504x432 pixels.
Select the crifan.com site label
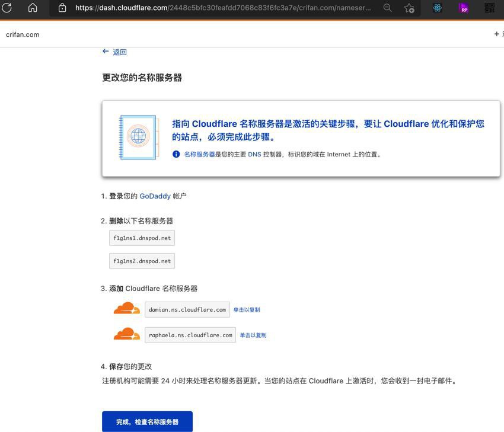coord(23,34)
